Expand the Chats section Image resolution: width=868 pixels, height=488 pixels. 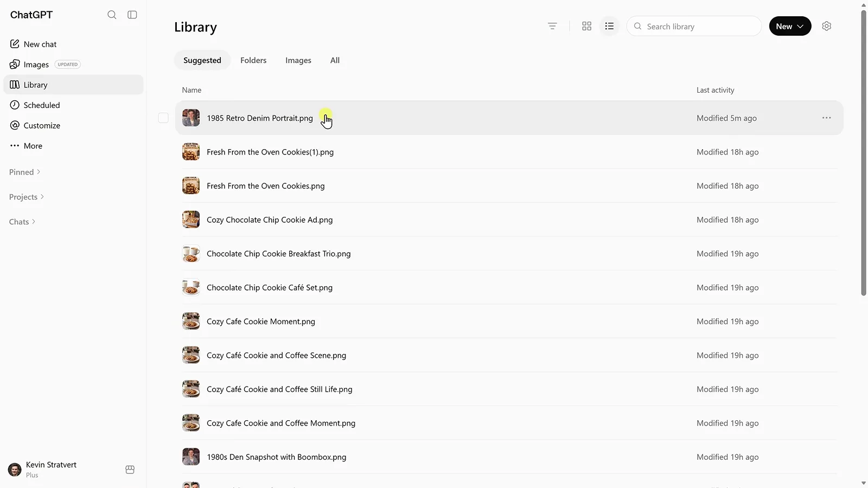pyautogui.click(x=22, y=222)
